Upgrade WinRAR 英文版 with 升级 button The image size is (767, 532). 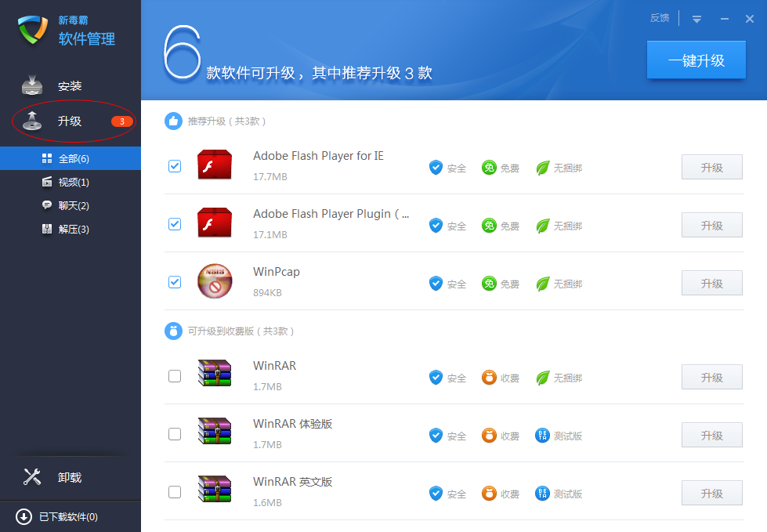(x=711, y=493)
